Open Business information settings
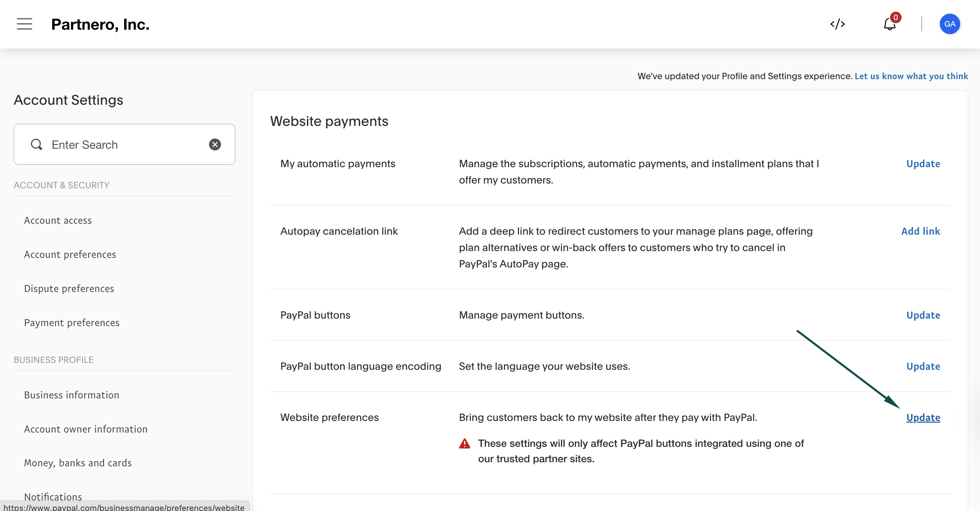Screen dimensions: 980x511 click(x=72, y=395)
